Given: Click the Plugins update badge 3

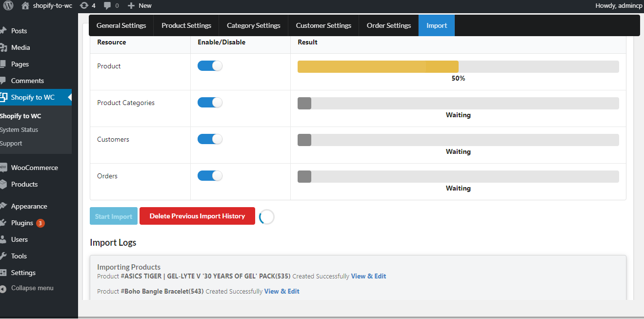Looking at the screenshot, I should coord(40,223).
